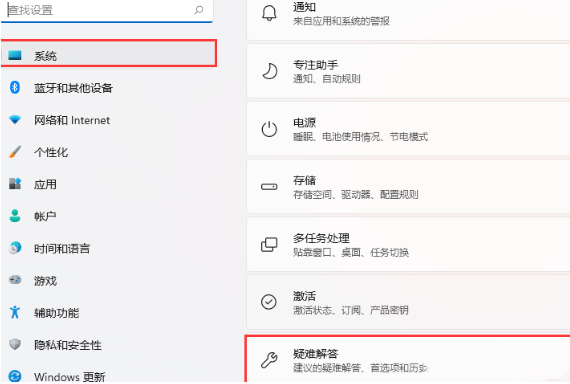This screenshot has height=384, width=570.
Task: Click the Bluetooth icon in sidebar
Action: tap(15, 87)
